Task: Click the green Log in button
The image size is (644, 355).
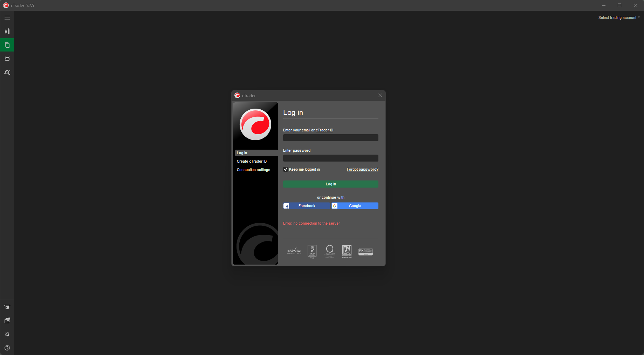Action: click(331, 184)
